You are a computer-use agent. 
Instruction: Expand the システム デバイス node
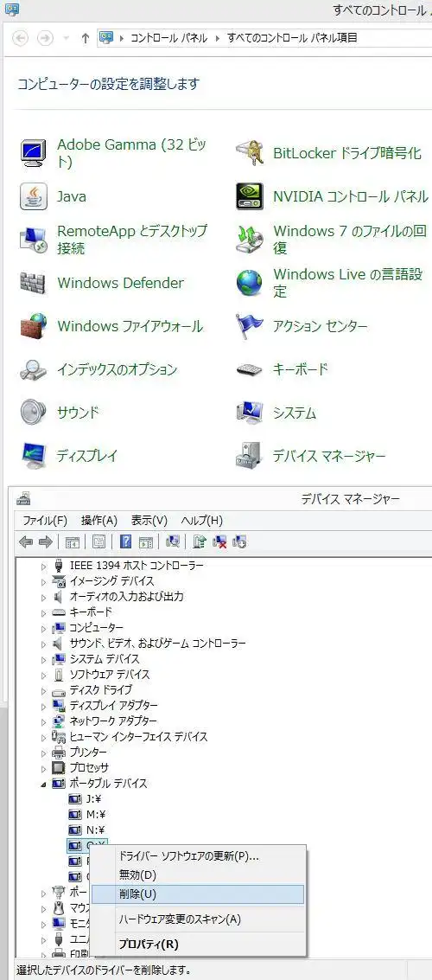(x=44, y=659)
